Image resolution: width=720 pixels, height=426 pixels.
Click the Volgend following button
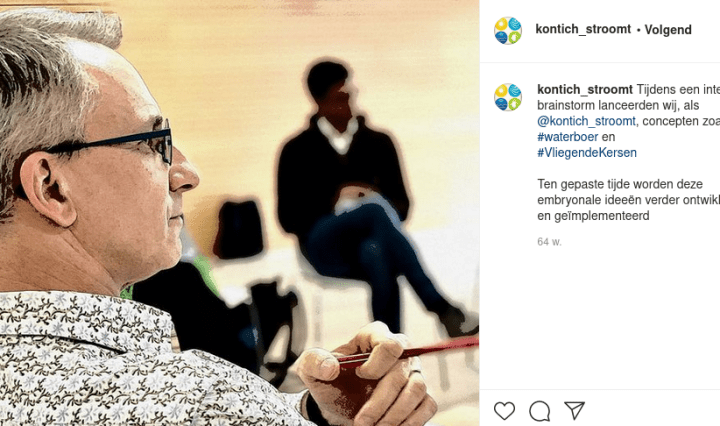(668, 30)
